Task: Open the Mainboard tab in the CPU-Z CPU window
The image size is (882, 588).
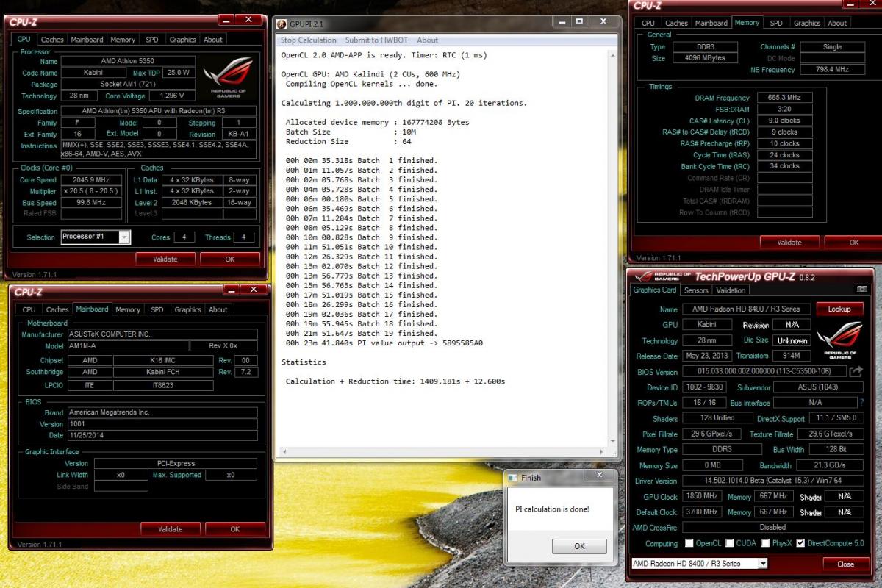Action: point(87,40)
